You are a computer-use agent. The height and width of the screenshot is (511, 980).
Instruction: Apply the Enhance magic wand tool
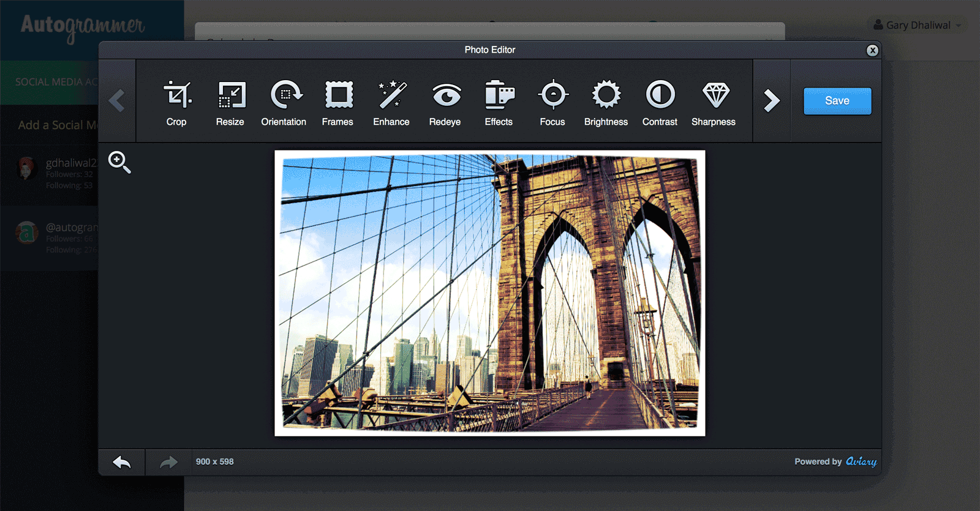pos(391,102)
